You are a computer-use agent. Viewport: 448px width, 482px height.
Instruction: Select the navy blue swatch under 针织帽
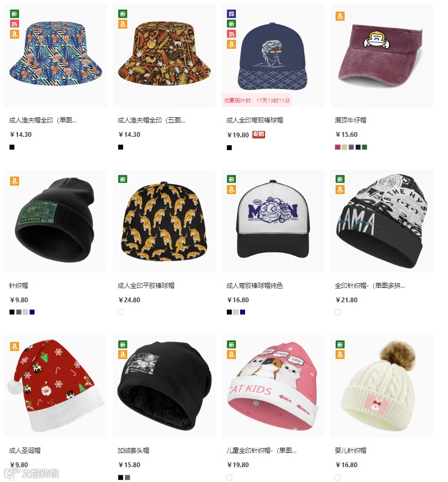click(32, 312)
